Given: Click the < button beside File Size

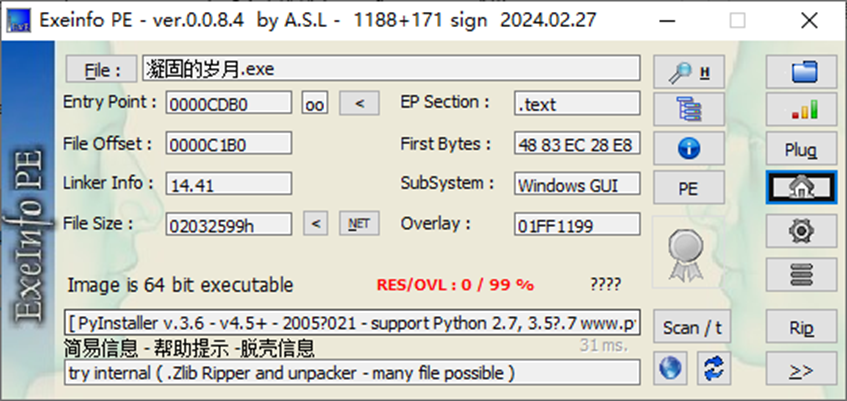Looking at the screenshot, I should point(314,224).
